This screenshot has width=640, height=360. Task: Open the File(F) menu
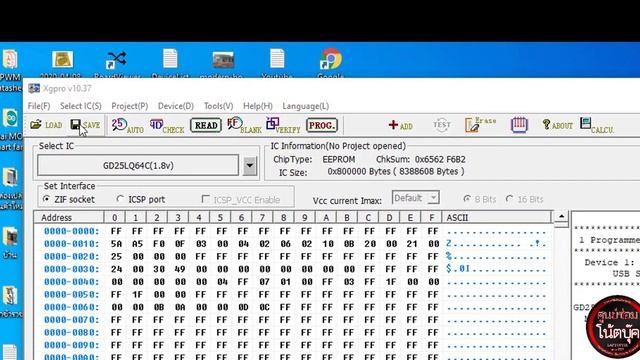(39, 106)
